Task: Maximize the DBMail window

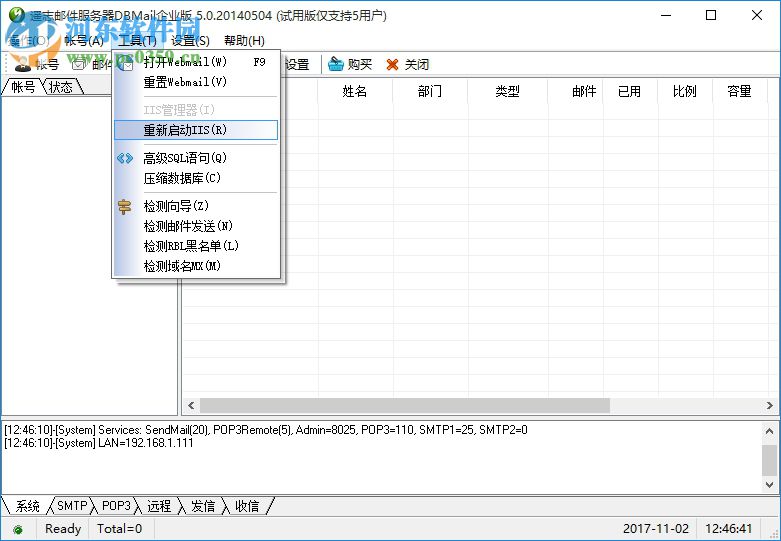Action: click(711, 15)
